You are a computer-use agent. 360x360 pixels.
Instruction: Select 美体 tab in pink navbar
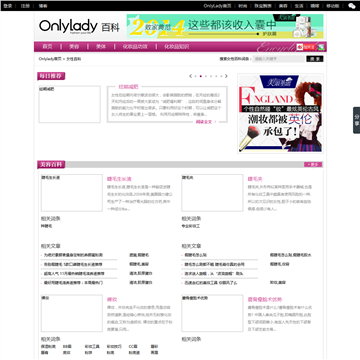click(x=101, y=47)
